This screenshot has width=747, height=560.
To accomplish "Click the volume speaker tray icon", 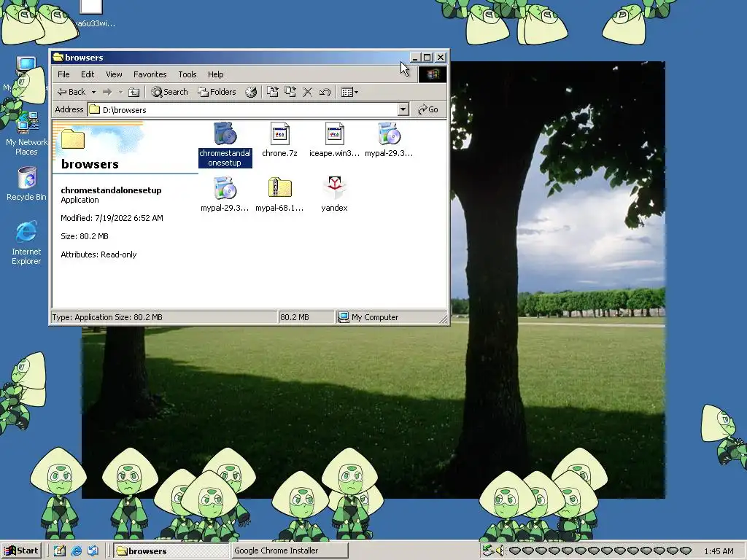I will coord(499,551).
